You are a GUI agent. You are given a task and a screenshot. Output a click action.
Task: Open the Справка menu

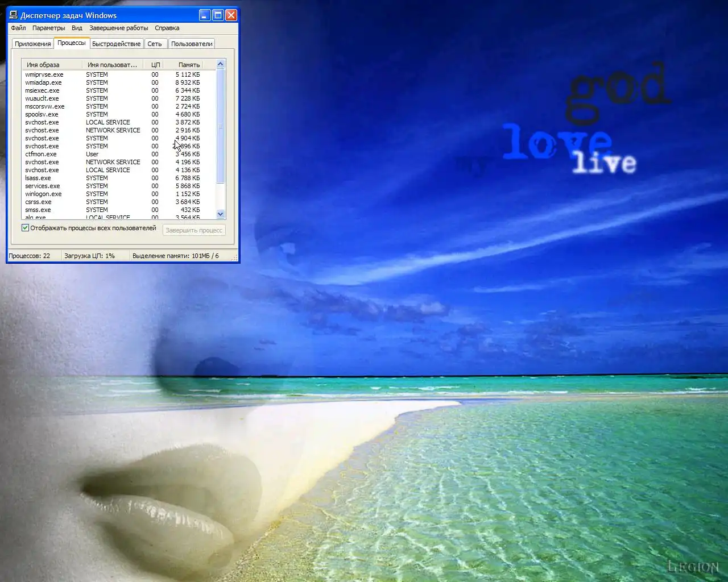(x=167, y=28)
